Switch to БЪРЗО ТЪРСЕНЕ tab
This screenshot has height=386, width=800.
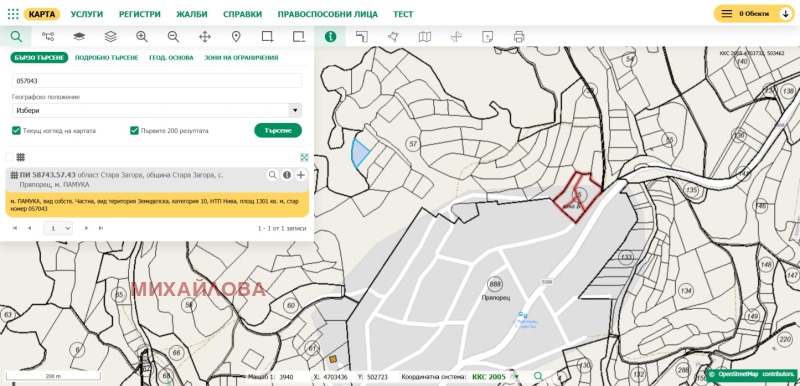[x=39, y=58]
